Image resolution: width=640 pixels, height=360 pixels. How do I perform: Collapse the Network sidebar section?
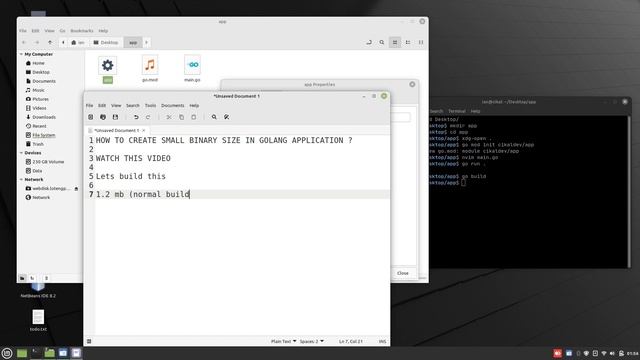[21, 180]
